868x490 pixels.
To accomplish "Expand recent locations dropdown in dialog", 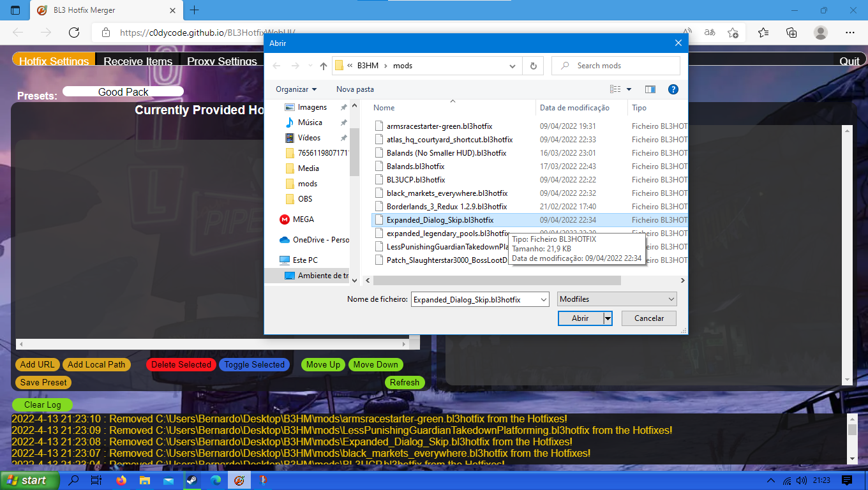I will (310, 66).
